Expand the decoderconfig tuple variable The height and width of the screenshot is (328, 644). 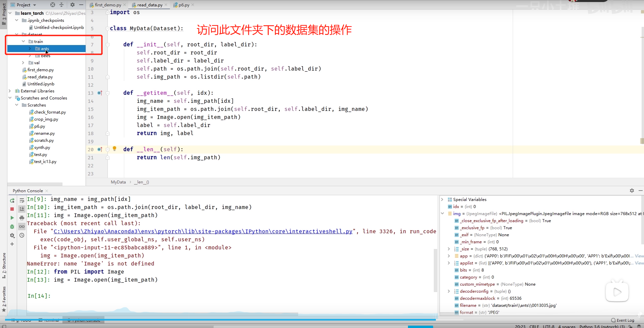point(449,291)
